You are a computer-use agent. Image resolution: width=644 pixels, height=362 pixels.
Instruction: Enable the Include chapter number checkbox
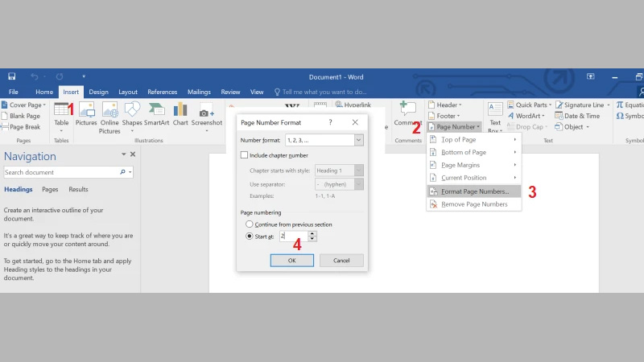tap(245, 155)
